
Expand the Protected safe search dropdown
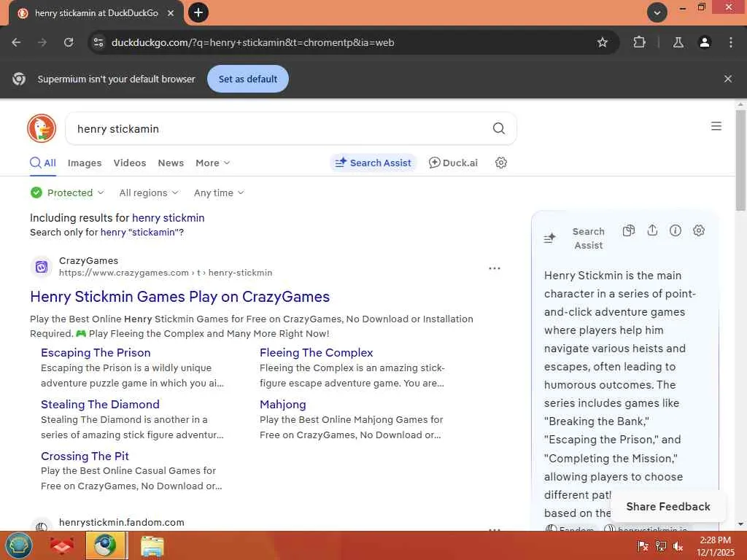67,192
